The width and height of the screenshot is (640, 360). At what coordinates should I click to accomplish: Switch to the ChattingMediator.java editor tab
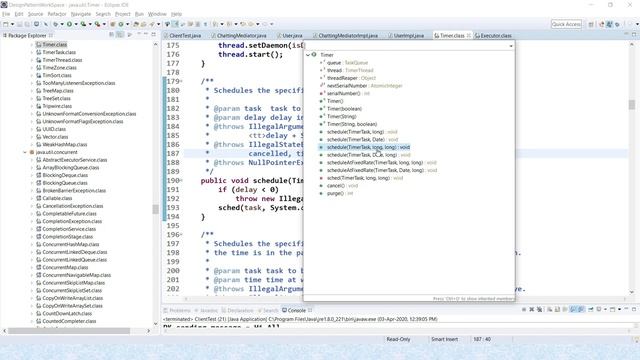click(x=241, y=36)
